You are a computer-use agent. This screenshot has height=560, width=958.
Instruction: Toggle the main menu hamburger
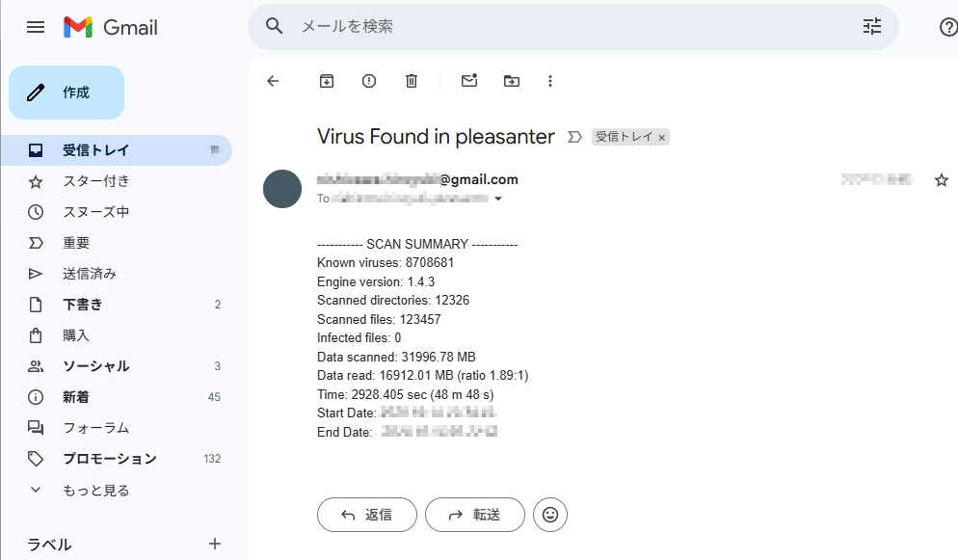click(x=36, y=27)
